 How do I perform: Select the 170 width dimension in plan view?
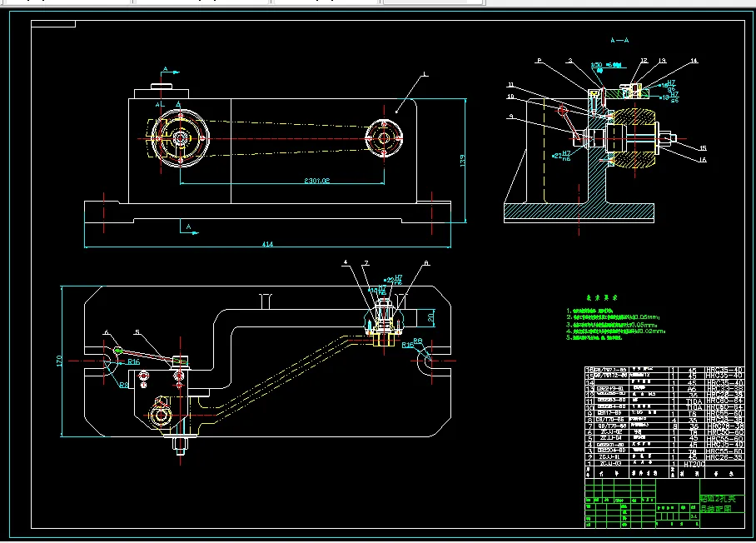pyautogui.click(x=59, y=361)
